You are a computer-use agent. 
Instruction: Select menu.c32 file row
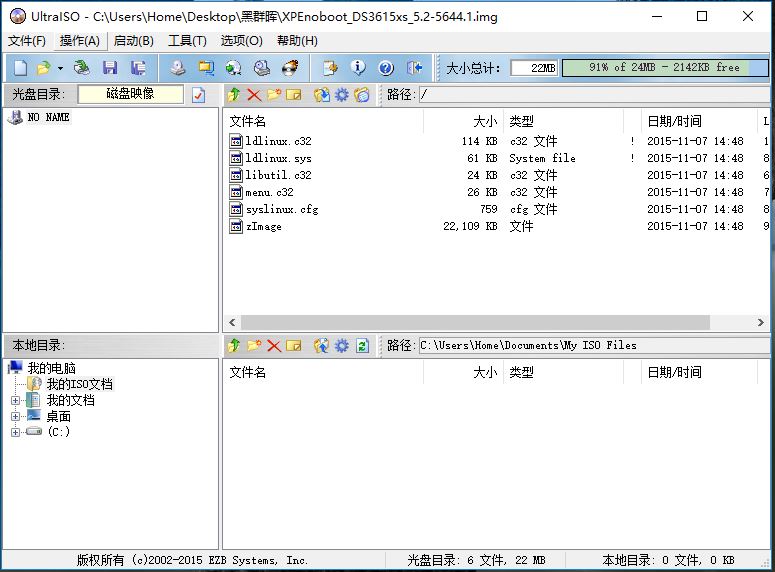pos(498,192)
